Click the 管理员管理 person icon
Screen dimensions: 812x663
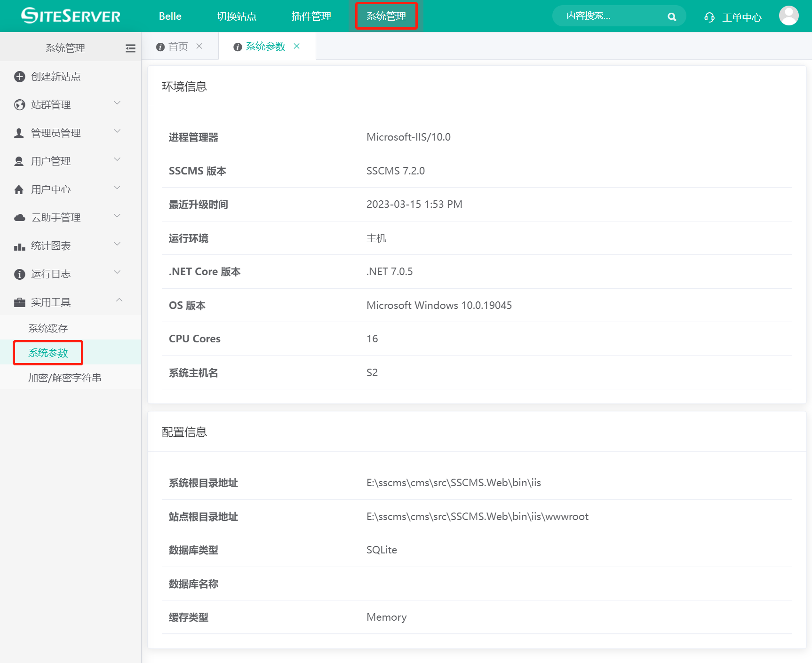(x=19, y=133)
